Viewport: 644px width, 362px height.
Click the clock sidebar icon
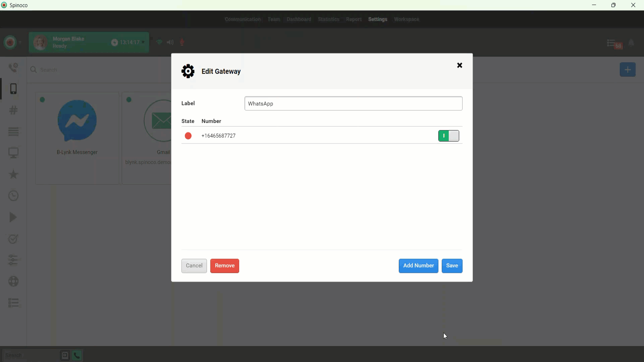[13, 196]
